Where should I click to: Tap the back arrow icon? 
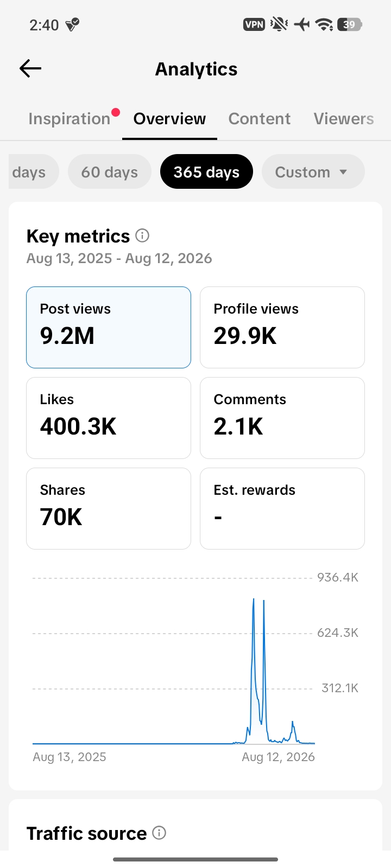[30, 68]
